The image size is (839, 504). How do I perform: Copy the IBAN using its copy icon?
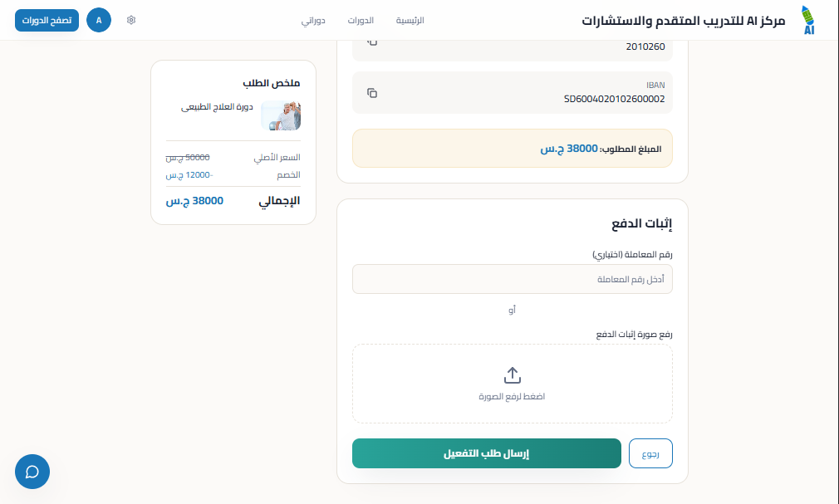click(x=372, y=93)
